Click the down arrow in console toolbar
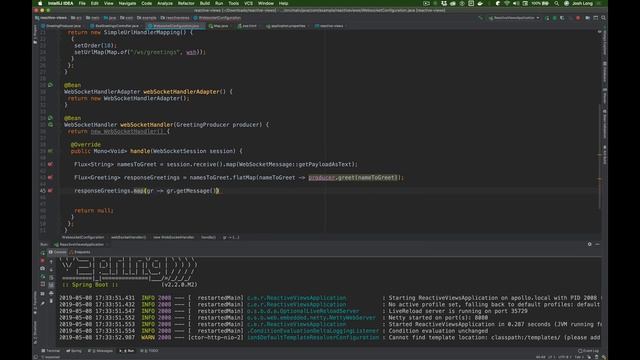Screen dimensions: 640x360 click(x=51, y=270)
